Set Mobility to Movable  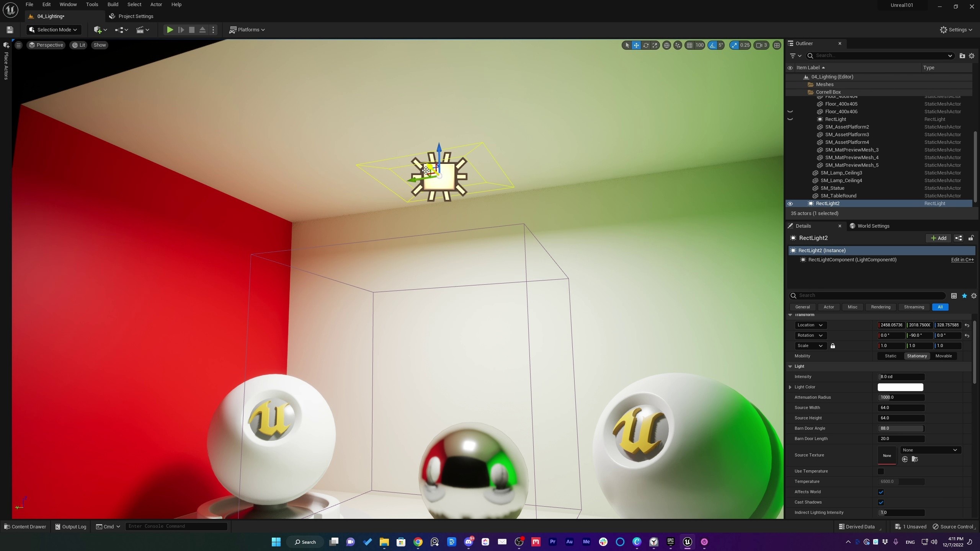(x=943, y=356)
